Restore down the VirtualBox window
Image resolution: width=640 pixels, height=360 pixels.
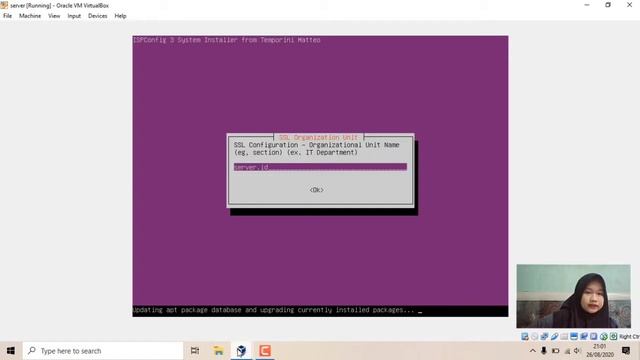click(608, 5)
